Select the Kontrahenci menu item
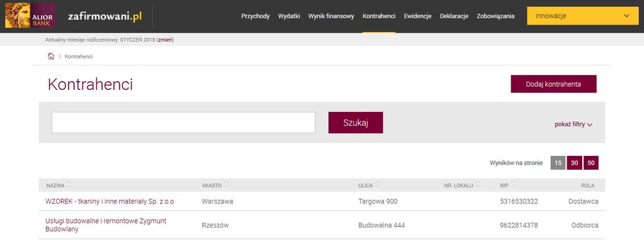This screenshot has width=644, height=240. coord(379,16)
